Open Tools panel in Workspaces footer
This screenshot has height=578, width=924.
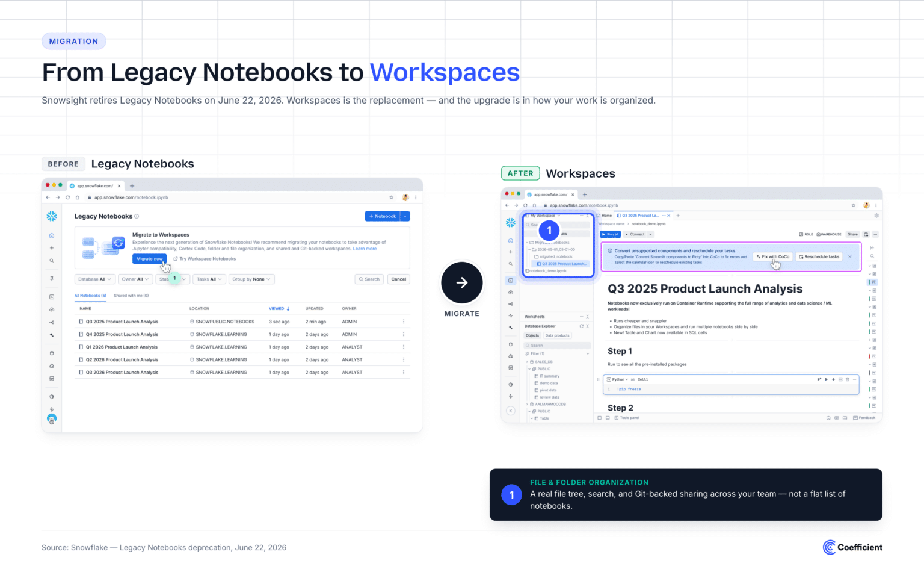click(627, 418)
